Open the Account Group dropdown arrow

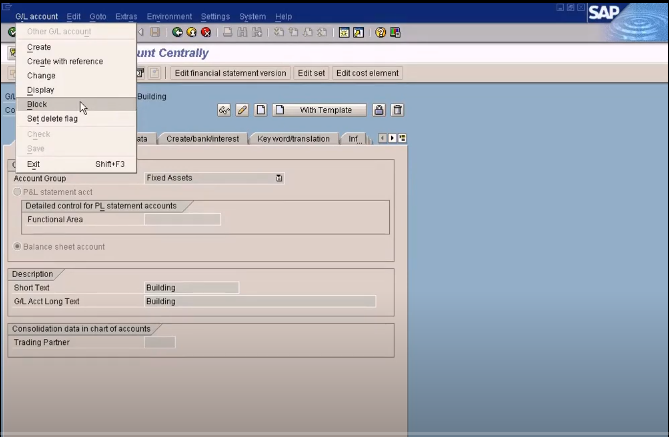pyautogui.click(x=279, y=178)
